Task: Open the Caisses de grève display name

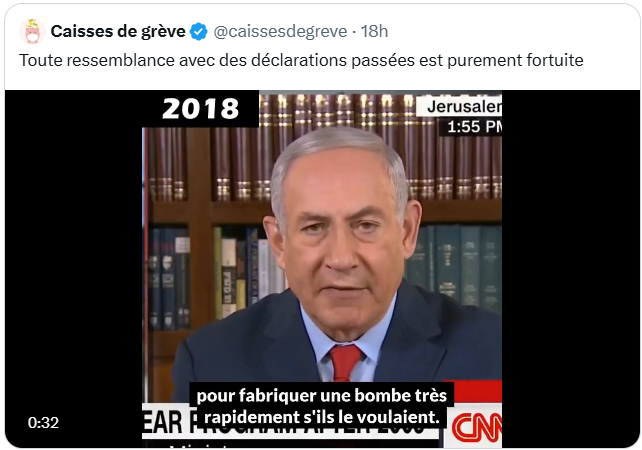Action: tap(118, 31)
